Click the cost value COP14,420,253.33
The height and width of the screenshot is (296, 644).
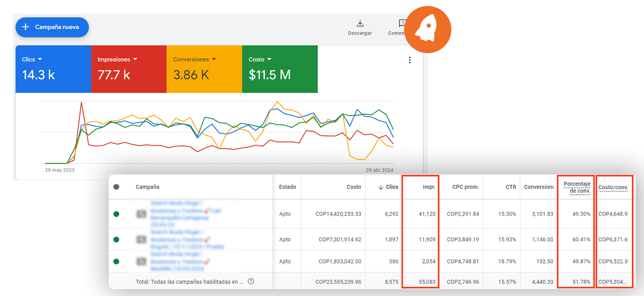(x=339, y=214)
